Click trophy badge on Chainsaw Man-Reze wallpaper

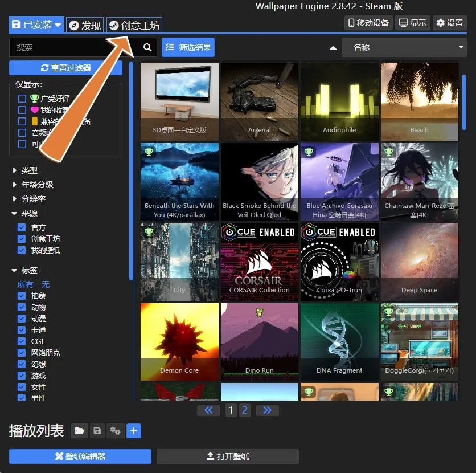click(388, 151)
